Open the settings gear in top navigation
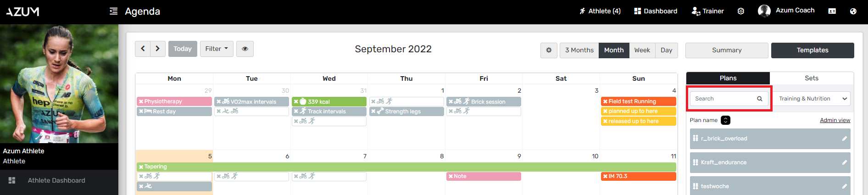The width and height of the screenshot is (868, 195). (x=740, y=11)
